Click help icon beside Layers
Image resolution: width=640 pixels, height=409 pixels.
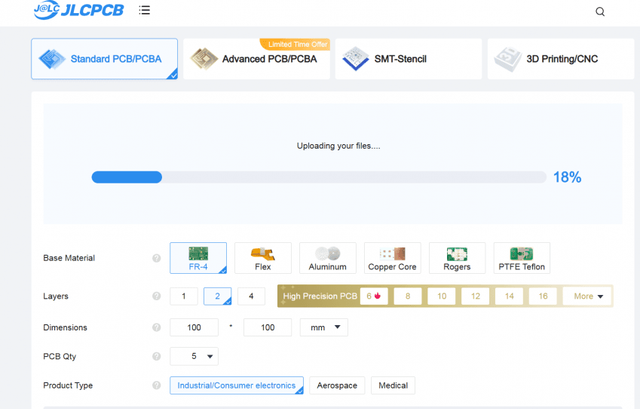157,296
